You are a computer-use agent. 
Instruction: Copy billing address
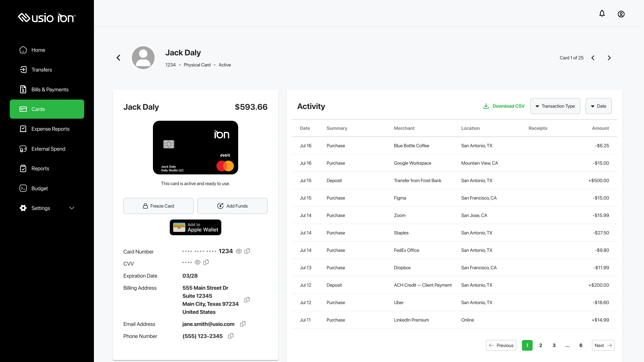pos(247,300)
